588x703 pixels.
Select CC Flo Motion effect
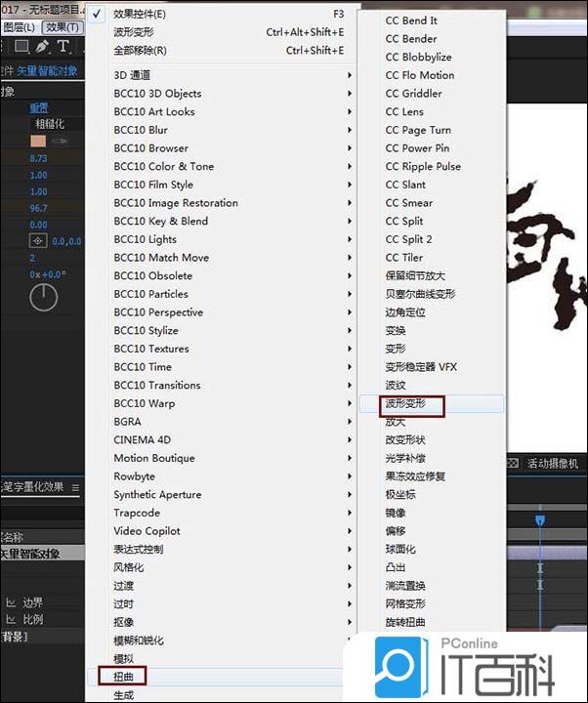432,75
